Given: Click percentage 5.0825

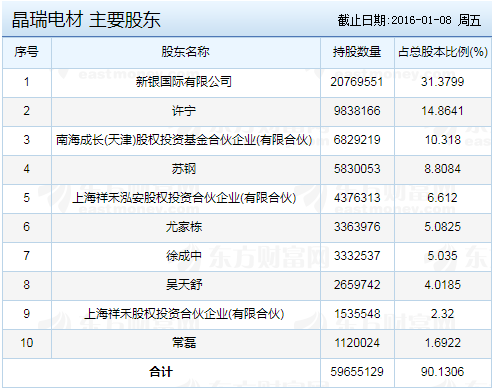Looking at the screenshot, I should click(x=442, y=227).
